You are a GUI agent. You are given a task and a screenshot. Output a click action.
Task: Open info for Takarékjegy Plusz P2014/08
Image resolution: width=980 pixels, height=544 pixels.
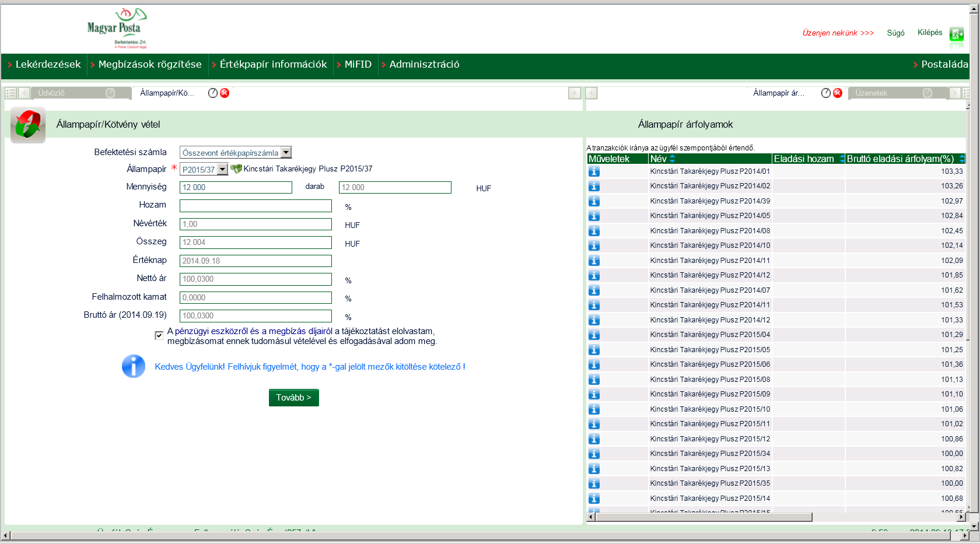[594, 231]
